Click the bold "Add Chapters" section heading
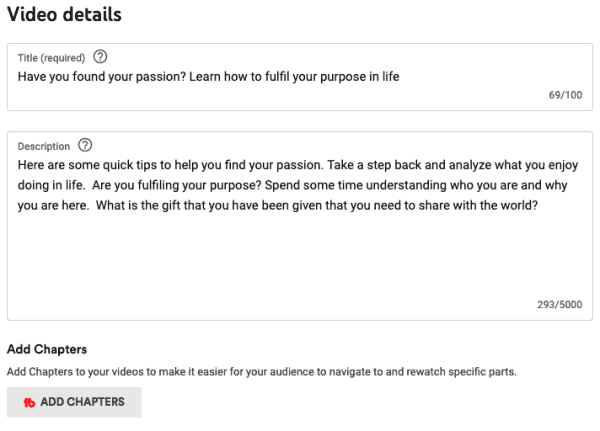 47,350
